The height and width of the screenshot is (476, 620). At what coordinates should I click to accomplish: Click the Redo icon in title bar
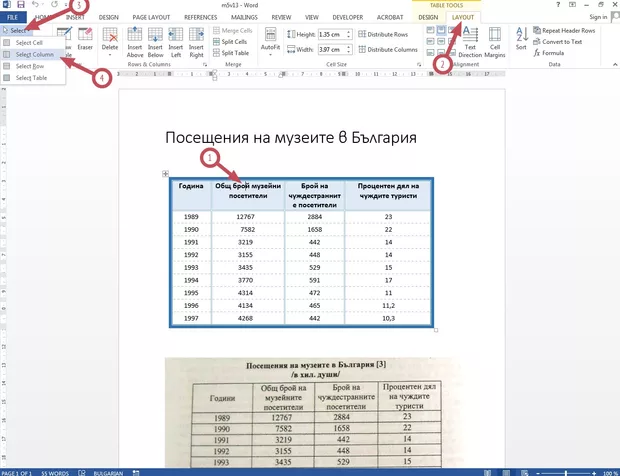click(54, 5)
